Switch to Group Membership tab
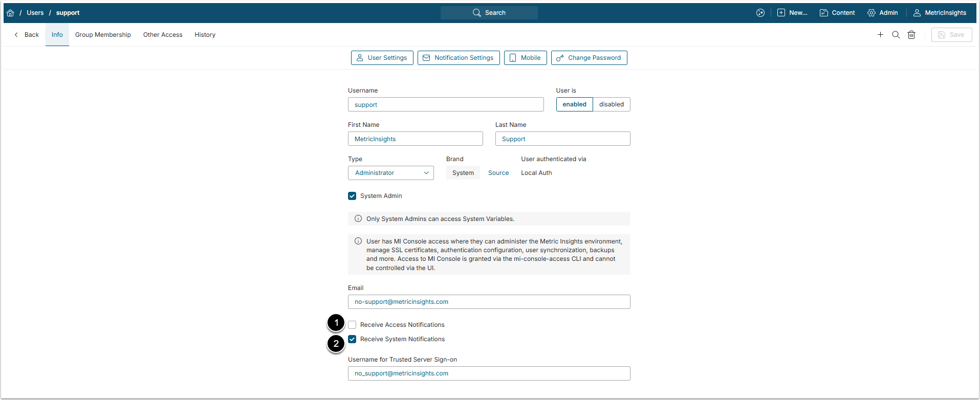The height and width of the screenshot is (400, 980). click(103, 35)
